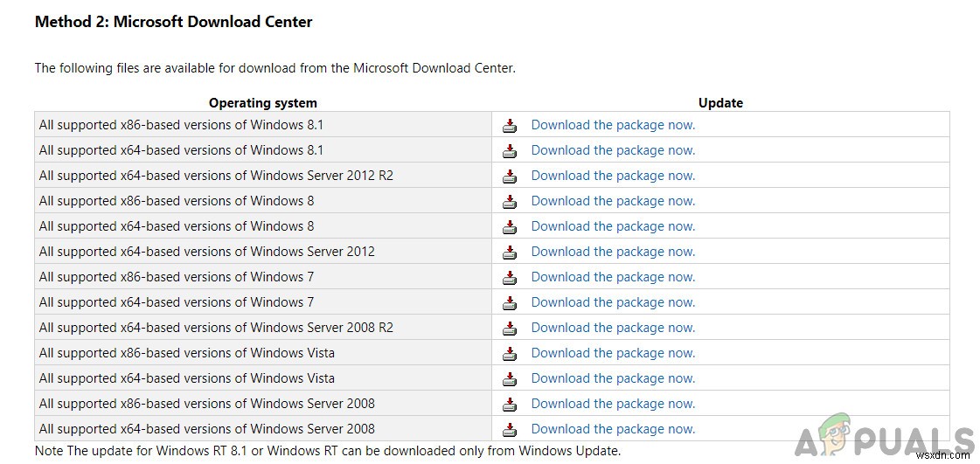This screenshot has height=464, width=980.
Task: Click download icon for x86-based Windows 7
Action: 510,277
